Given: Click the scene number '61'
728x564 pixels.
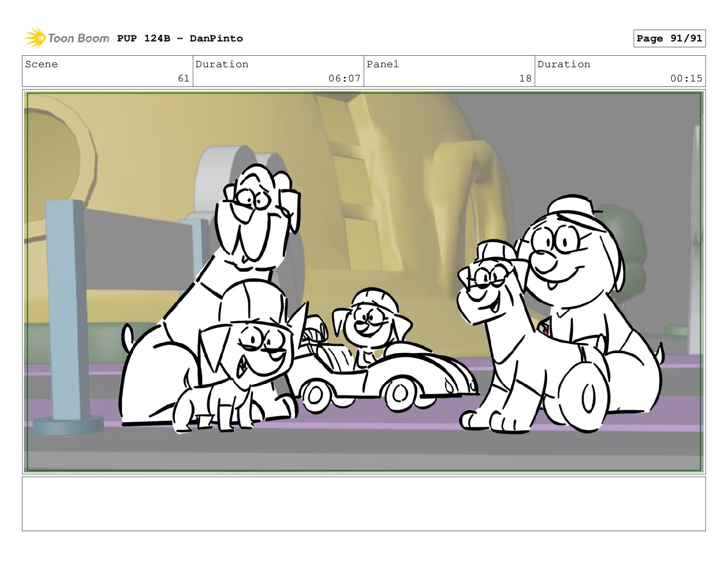Looking at the screenshot, I should [184, 78].
